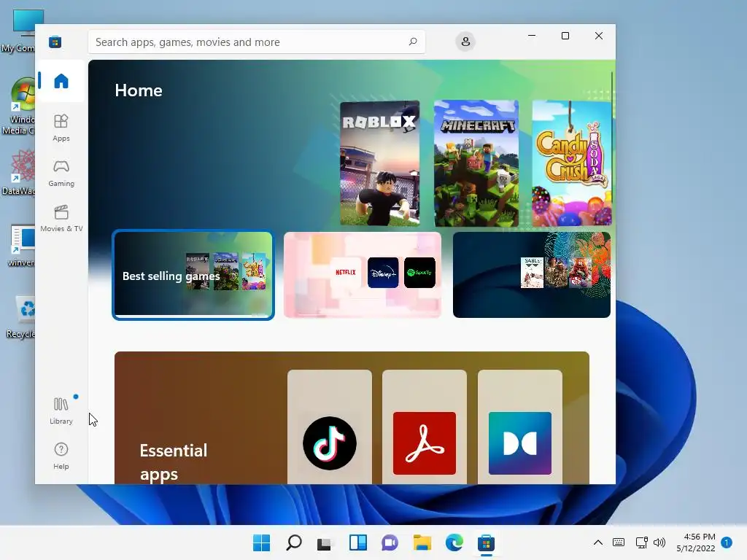Open the Minecraft game tile
747x560 pixels.
[476, 163]
